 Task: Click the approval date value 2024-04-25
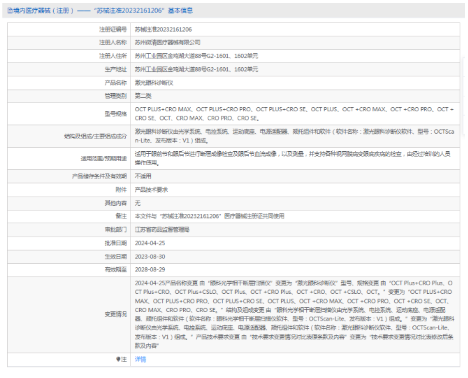[150, 243]
